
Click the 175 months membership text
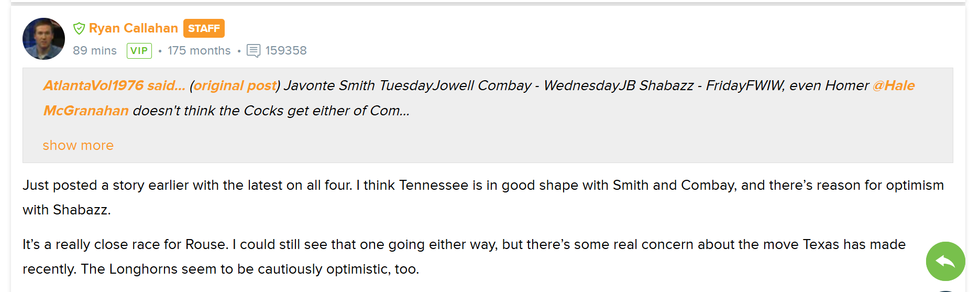(x=199, y=51)
